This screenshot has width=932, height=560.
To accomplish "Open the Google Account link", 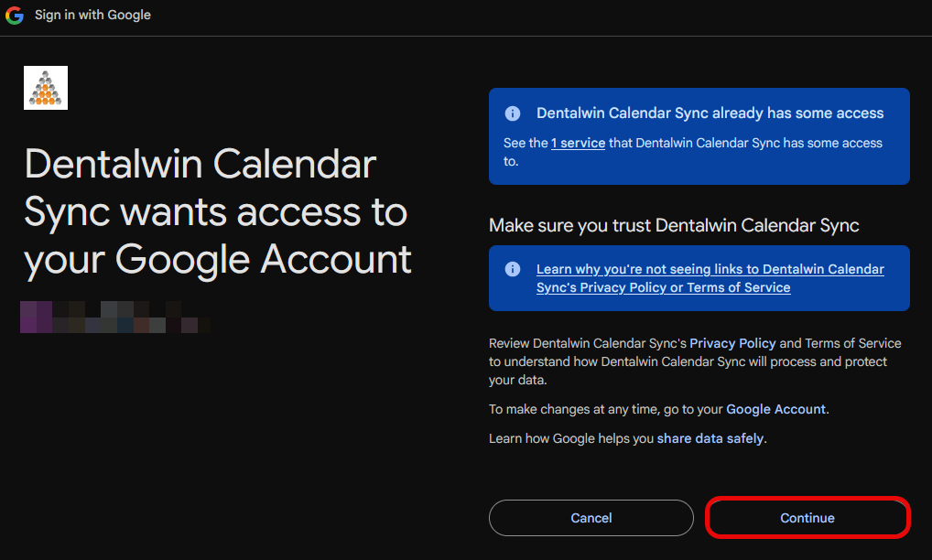I will (x=775, y=409).
